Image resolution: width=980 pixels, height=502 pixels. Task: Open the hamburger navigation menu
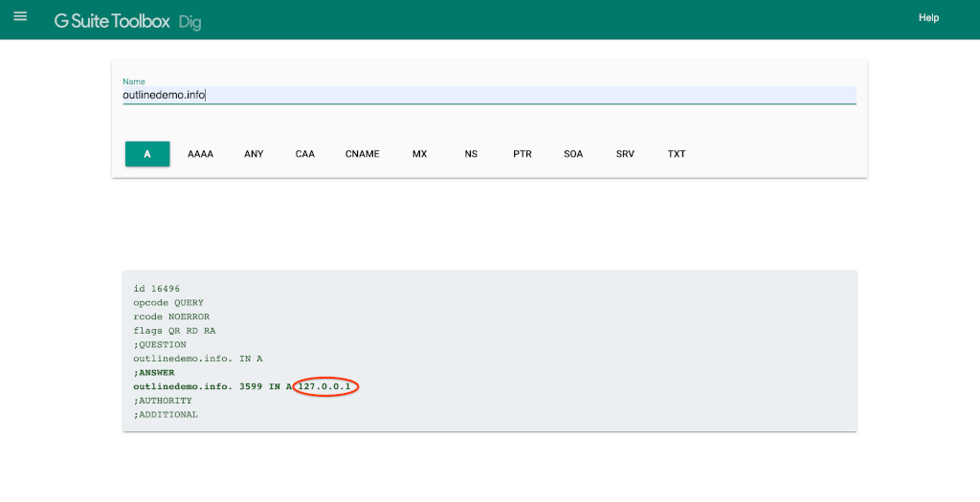[20, 17]
